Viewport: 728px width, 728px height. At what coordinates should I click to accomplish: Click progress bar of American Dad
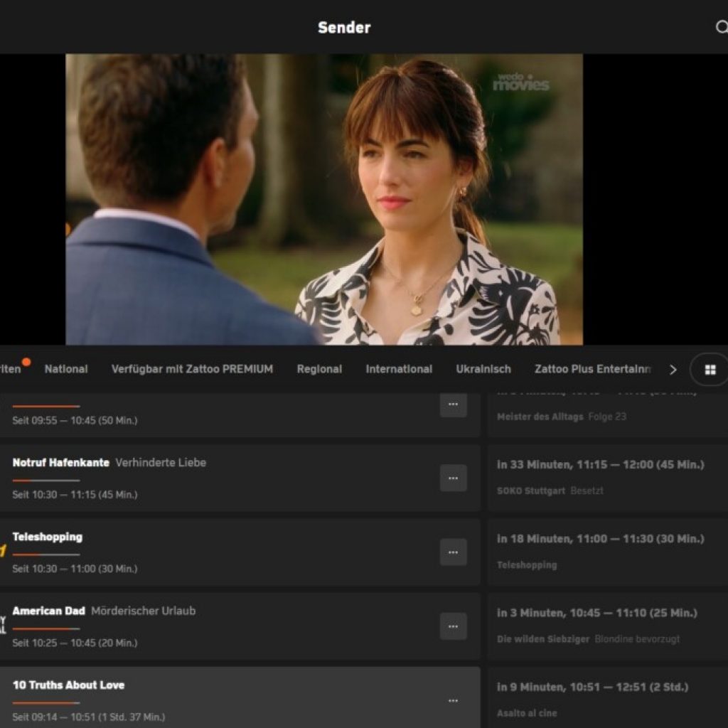click(x=46, y=628)
